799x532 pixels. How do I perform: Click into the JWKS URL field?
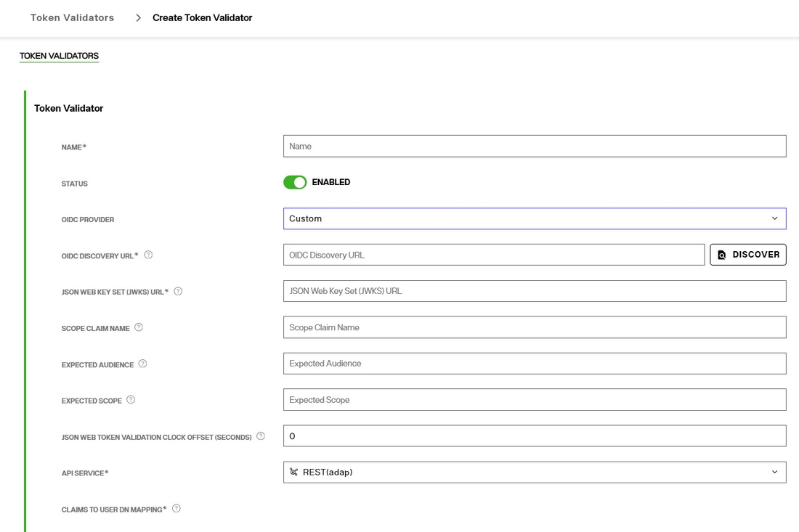click(535, 291)
